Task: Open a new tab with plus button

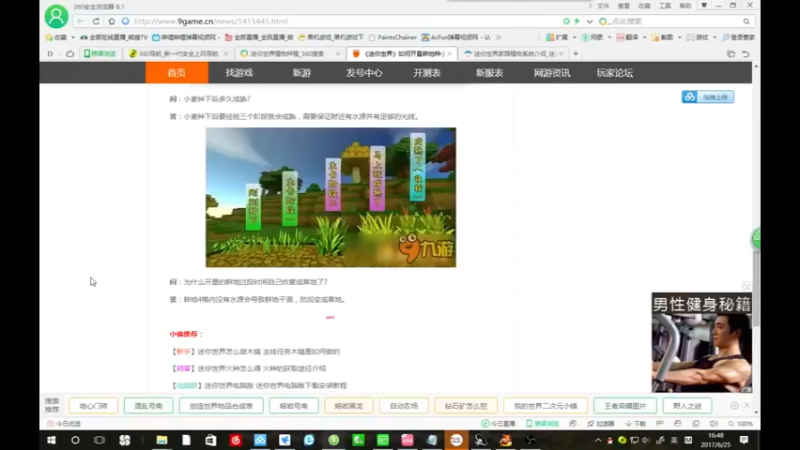Action: pos(576,54)
